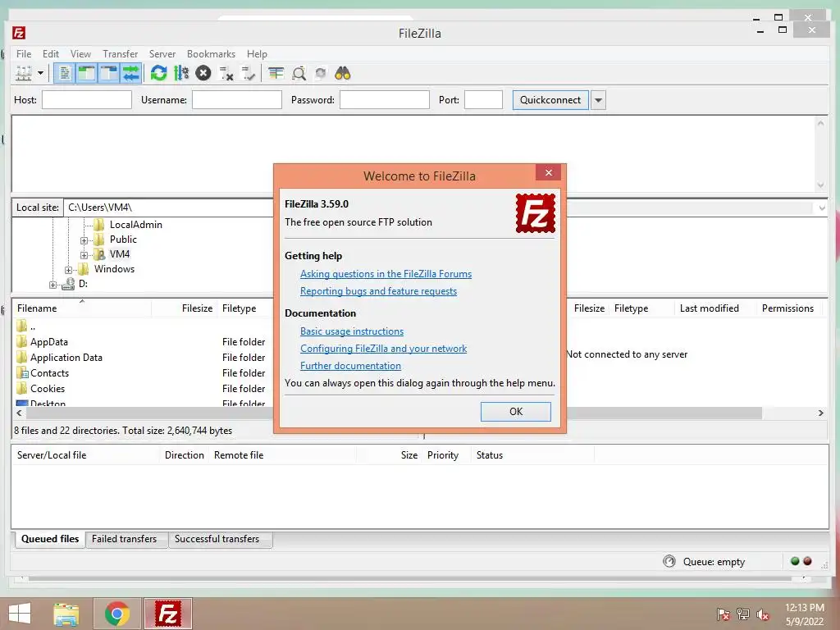Viewport: 840px width, 630px height.
Task: Click the Queue status speed icon
Action: point(669,561)
